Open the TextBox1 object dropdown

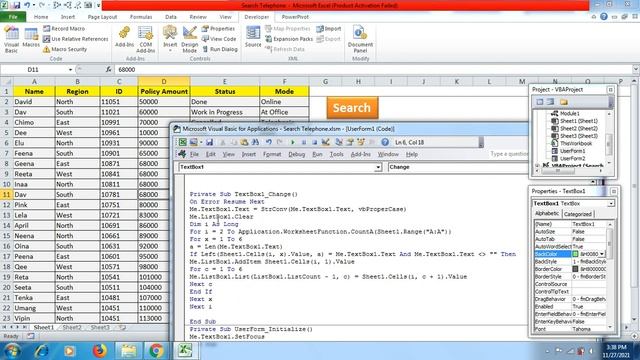coord(378,167)
